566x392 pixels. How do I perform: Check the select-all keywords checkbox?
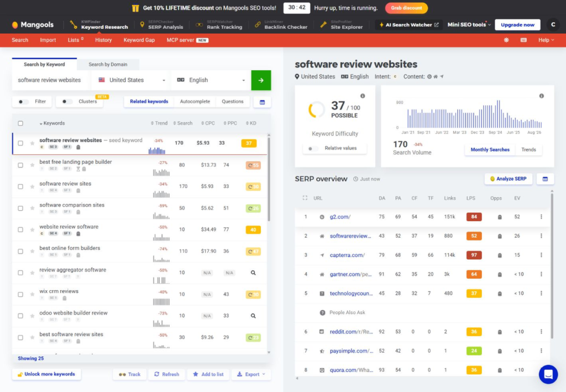pyautogui.click(x=20, y=123)
